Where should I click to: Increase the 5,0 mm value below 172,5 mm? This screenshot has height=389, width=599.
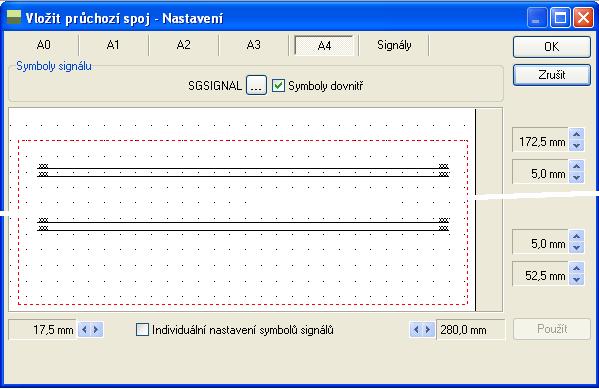pyautogui.click(x=576, y=166)
